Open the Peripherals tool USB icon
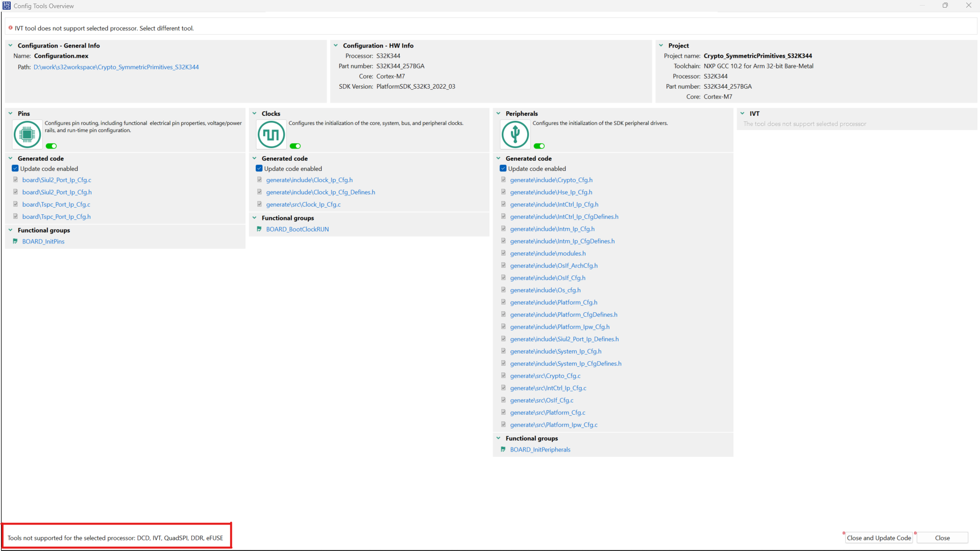 515,135
